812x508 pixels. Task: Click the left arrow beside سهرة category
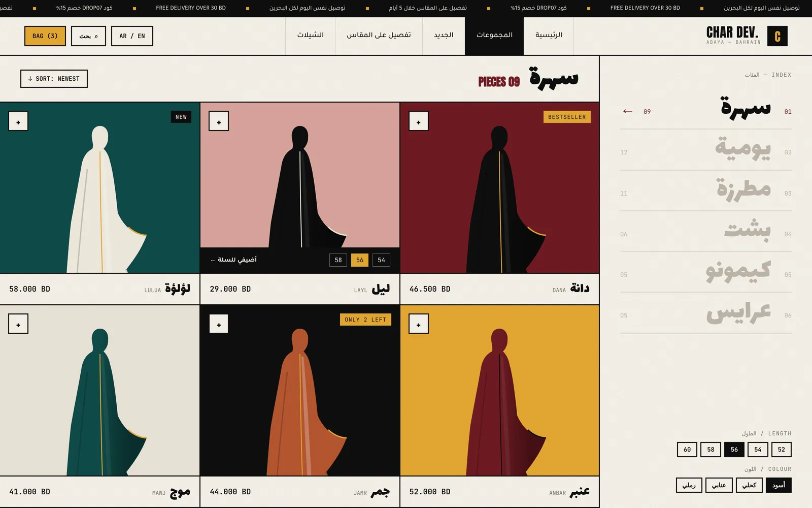point(628,111)
